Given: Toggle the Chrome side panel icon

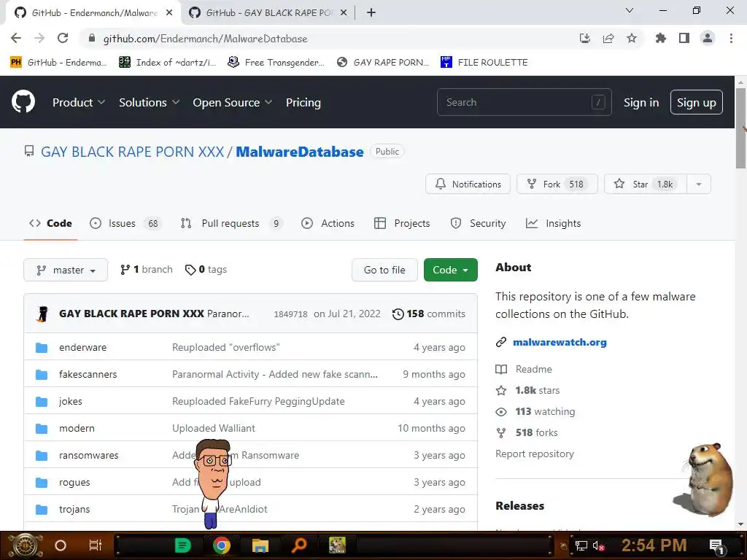Looking at the screenshot, I should click(684, 38).
